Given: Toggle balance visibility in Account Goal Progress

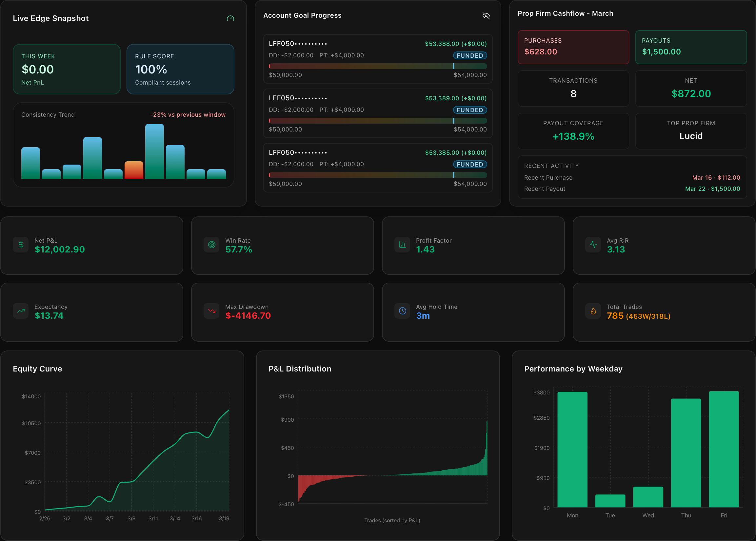Looking at the screenshot, I should click(x=486, y=16).
